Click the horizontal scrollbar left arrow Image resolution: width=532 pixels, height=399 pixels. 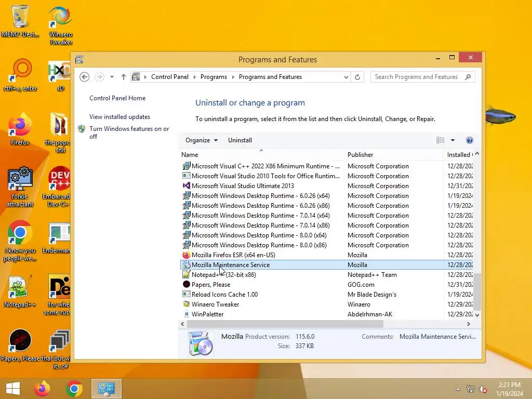tap(182, 324)
